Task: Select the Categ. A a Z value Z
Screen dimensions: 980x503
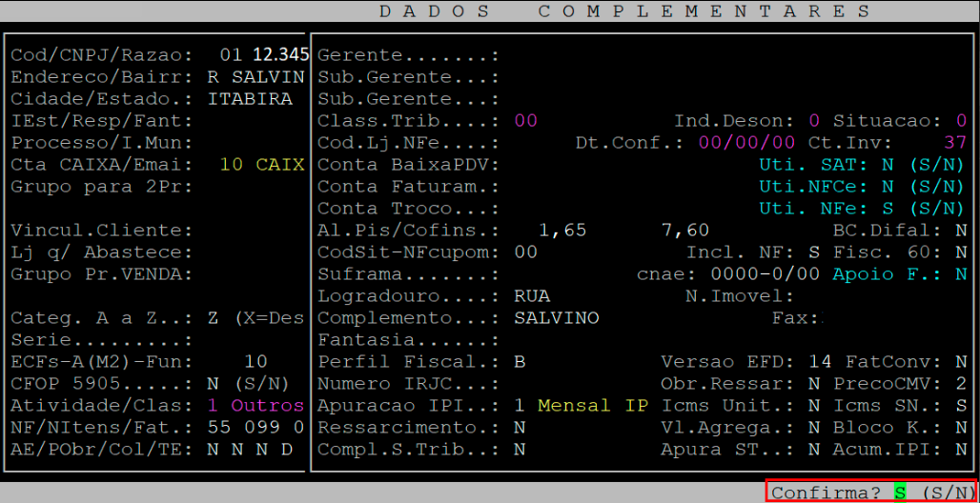Action: 214,318
